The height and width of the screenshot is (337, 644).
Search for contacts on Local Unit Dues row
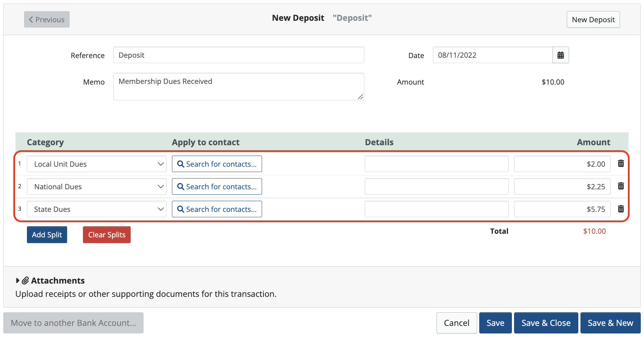[x=217, y=164]
